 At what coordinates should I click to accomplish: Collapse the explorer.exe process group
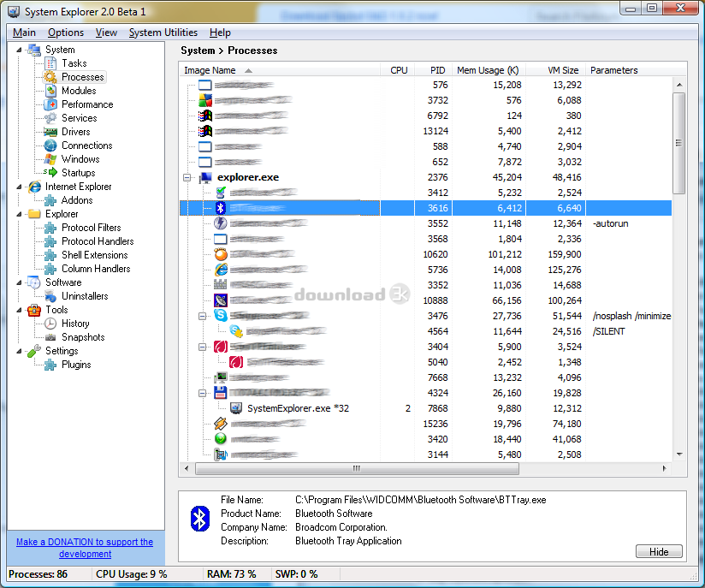point(187,177)
